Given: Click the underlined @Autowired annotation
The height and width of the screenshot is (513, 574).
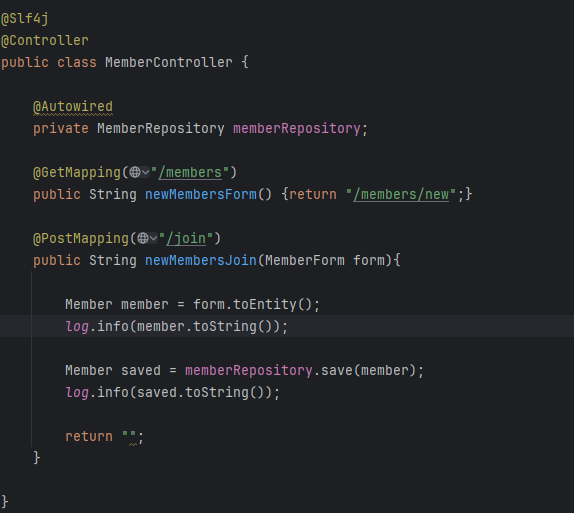Looking at the screenshot, I should tap(73, 107).
